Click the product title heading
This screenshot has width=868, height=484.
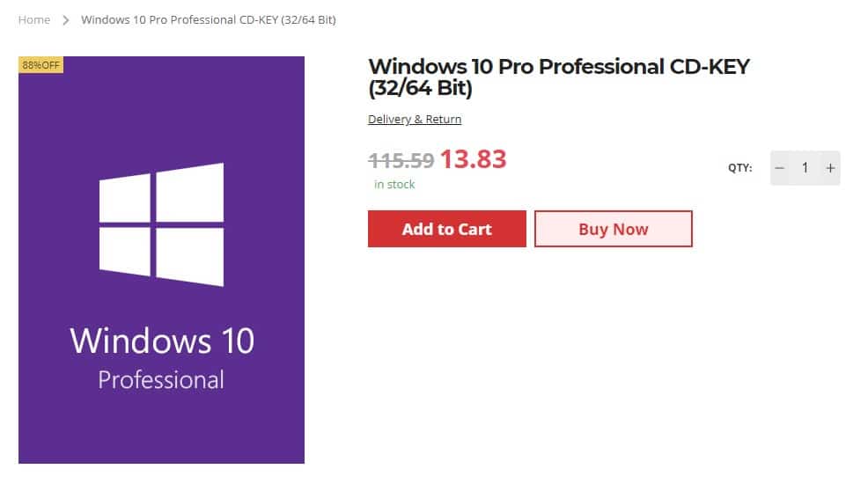558,77
